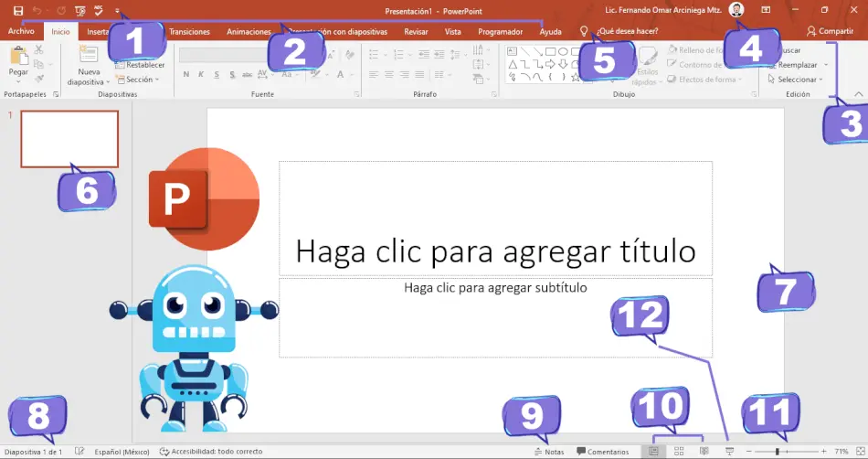Image resolution: width=868 pixels, height=459 pixels.
Task: Save the presentation with the floppy disk icon
Action: [18, 11]
